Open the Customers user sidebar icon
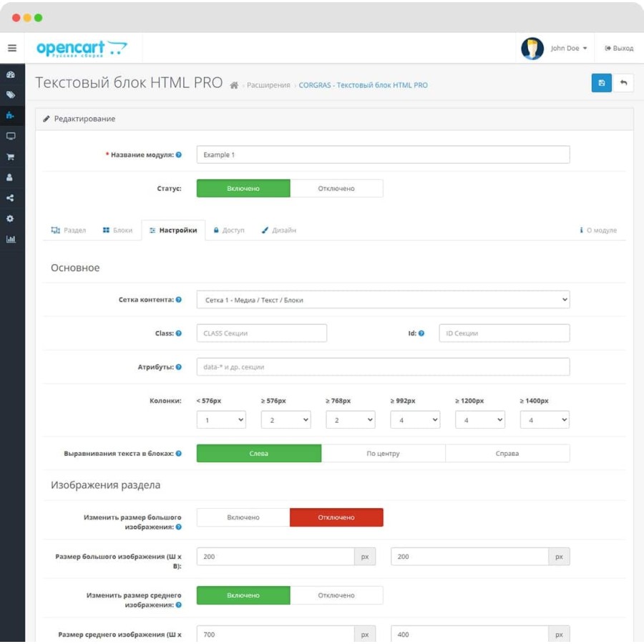Screen dimensions: 644x644 10,177
